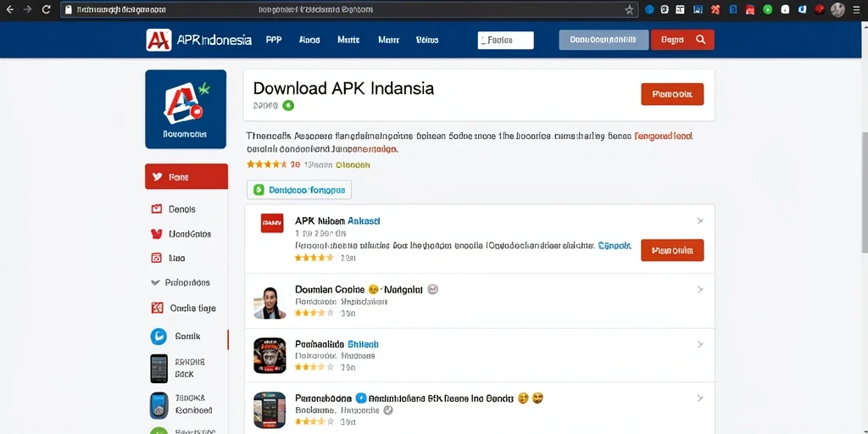Click the gray-blue header button left of search
This screenshot has width=868, height=434.
tap(604, 40)
